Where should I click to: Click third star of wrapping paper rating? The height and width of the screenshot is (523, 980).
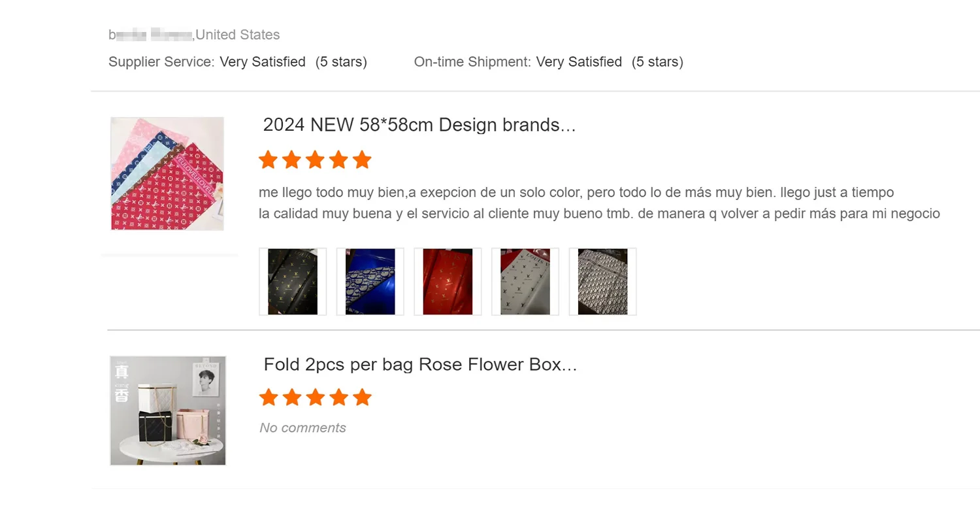(316, 160)
